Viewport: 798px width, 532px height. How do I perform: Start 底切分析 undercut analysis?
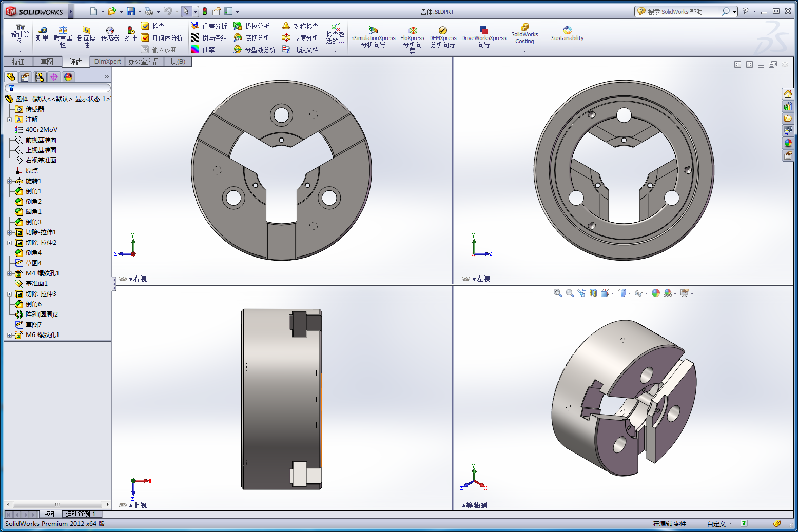click(251, 38)
